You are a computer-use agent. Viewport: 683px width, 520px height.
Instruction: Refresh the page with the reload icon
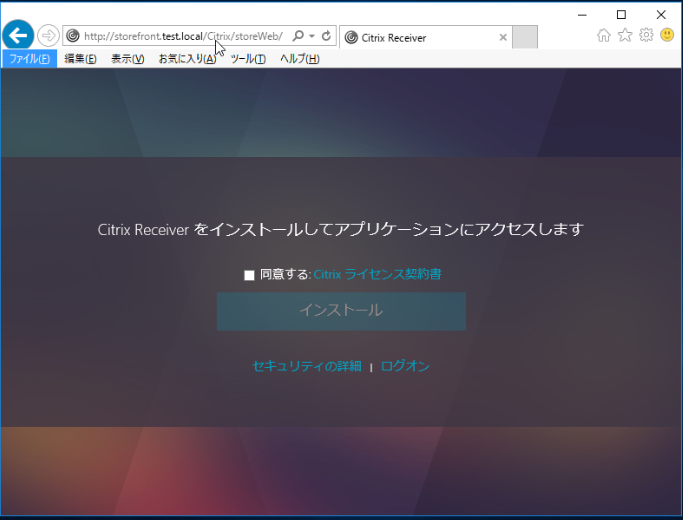(326, 36)
